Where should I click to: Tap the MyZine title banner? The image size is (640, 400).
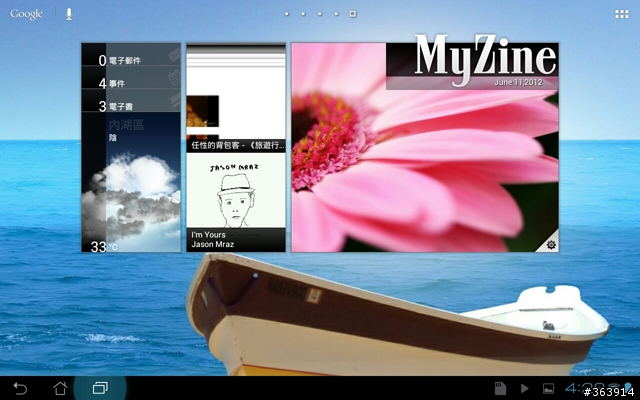point(485,60)
